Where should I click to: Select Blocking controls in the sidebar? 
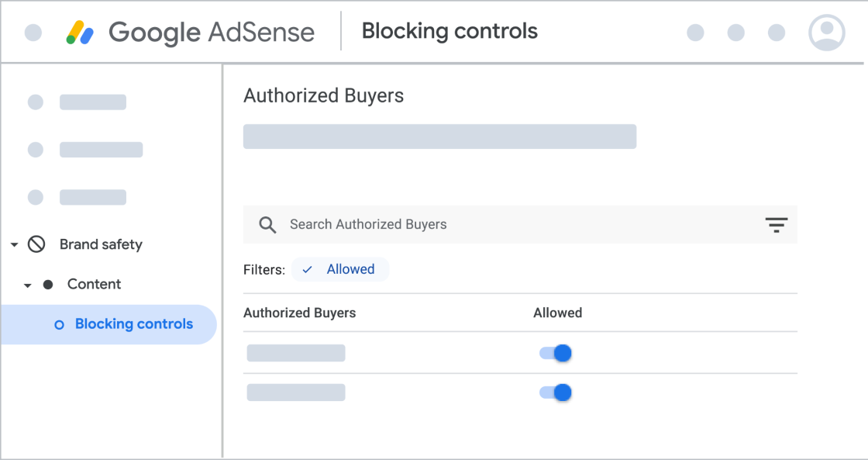133,324
